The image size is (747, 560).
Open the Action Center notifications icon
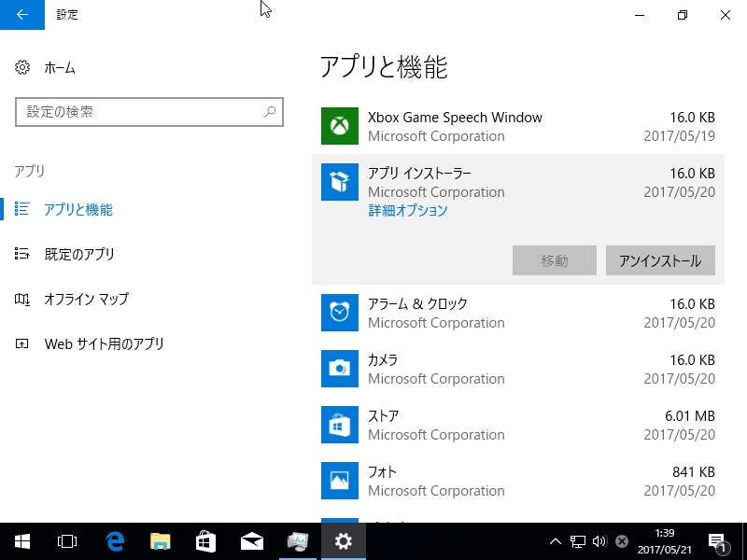click(718, 542)
